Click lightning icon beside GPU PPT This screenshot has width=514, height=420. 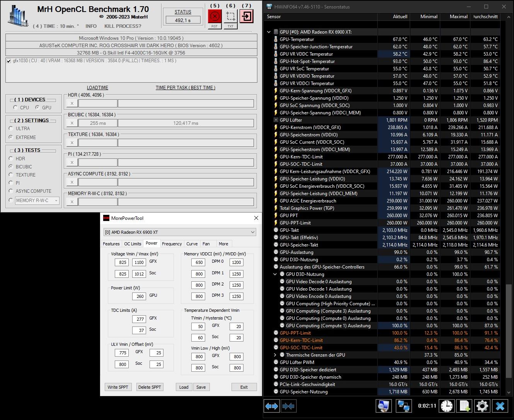coord(276,216)
